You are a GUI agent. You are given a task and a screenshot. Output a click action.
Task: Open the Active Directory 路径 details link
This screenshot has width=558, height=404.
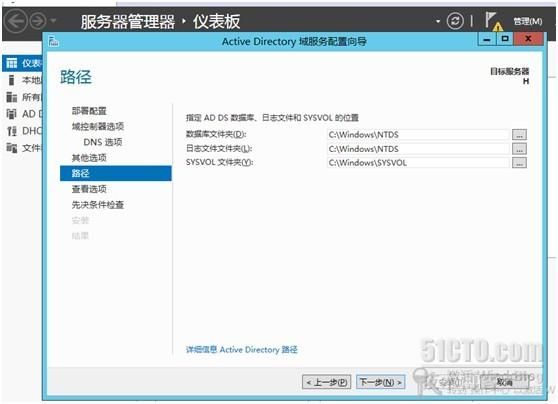tap(242, 350)
